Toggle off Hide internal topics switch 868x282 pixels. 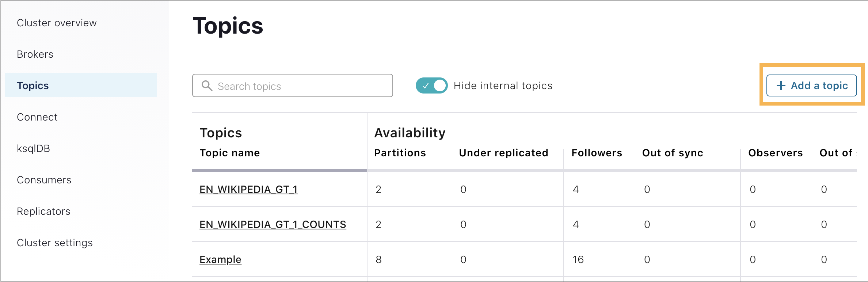tap(431, 86)
